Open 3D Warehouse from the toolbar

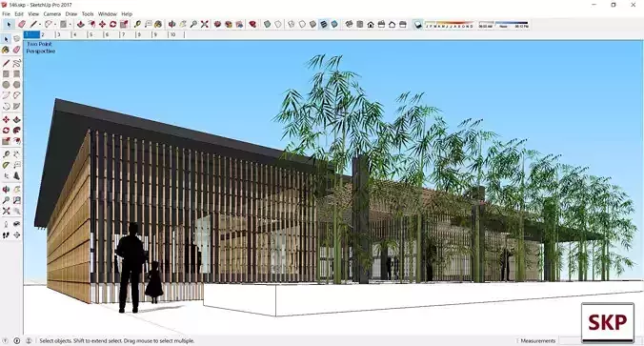(x=217, y=24)
